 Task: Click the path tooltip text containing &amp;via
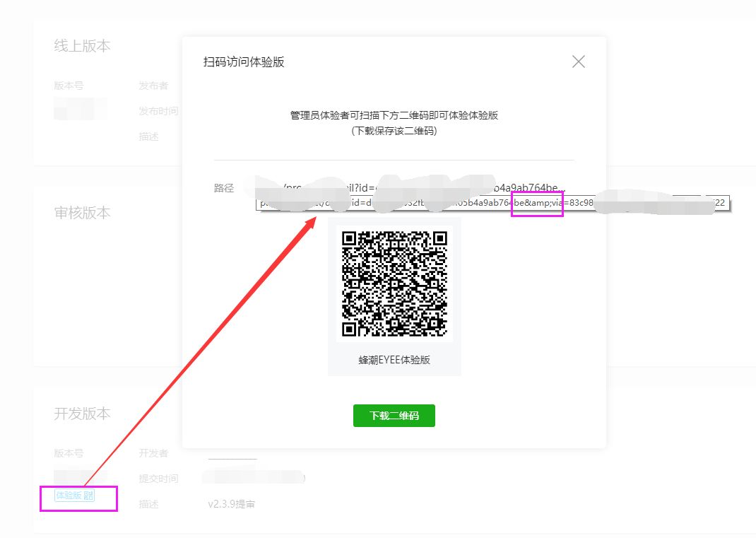click(492, 203)
